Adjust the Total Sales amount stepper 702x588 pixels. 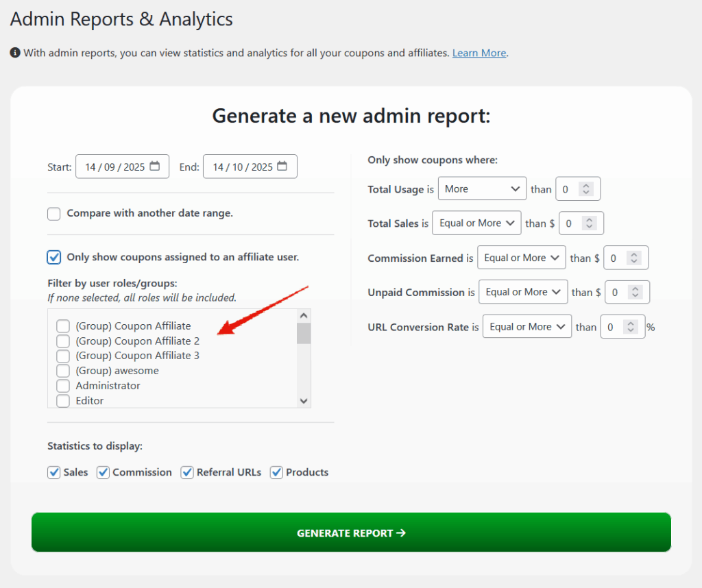pos(590,223)
